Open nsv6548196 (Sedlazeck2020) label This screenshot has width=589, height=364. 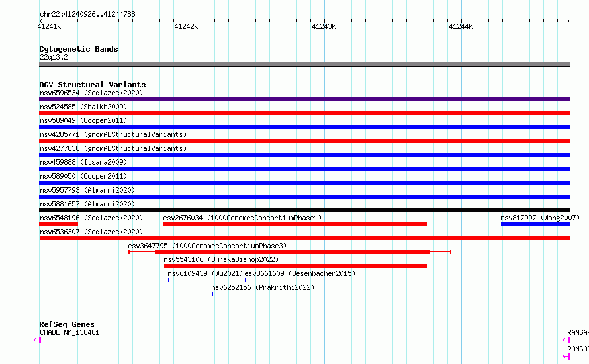[x=91, y=218]
